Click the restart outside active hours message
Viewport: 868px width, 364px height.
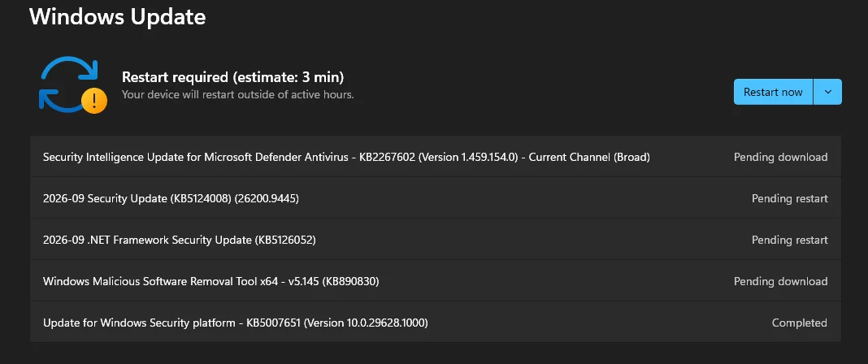pos(237,94)
